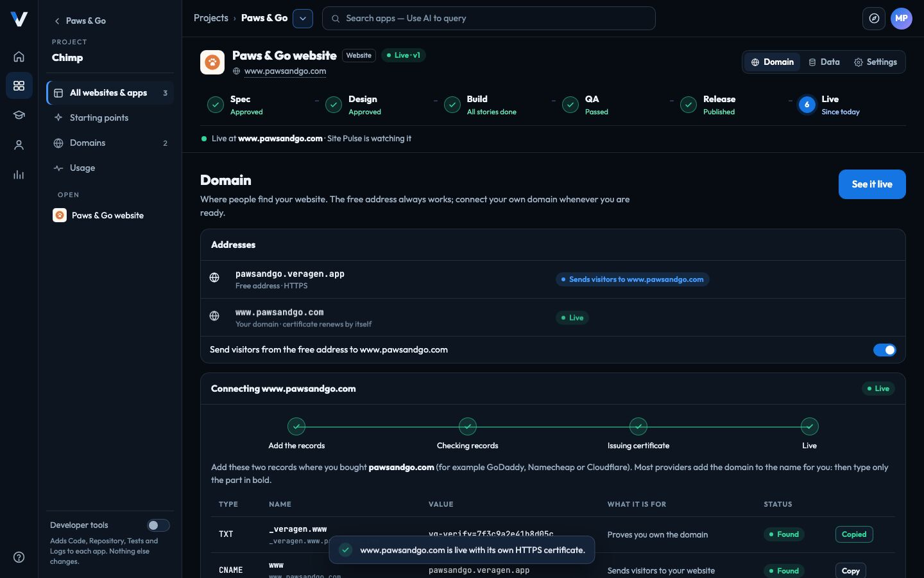Viewport: 924px width, 578px height.
Task: Open the www.pawsandgo.com link under title
Action: point(285,71)
